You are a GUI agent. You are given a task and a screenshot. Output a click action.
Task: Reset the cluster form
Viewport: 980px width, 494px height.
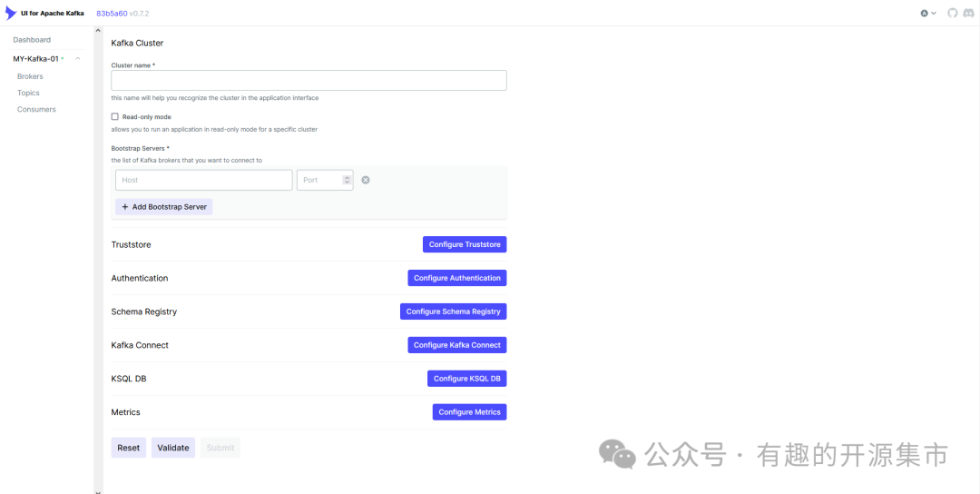click(129, 448)
